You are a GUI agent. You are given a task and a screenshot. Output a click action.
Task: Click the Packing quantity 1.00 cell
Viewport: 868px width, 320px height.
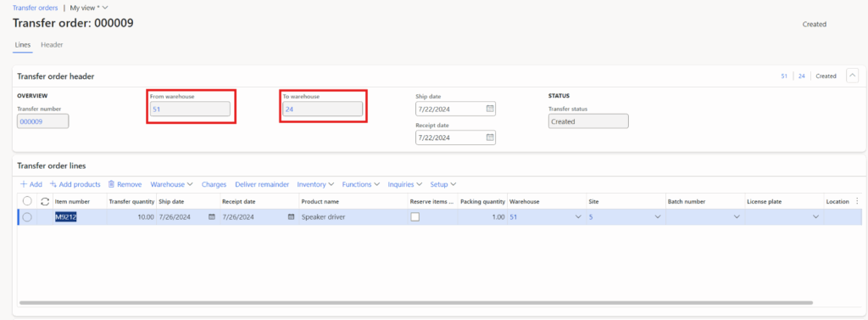(482, 216)
